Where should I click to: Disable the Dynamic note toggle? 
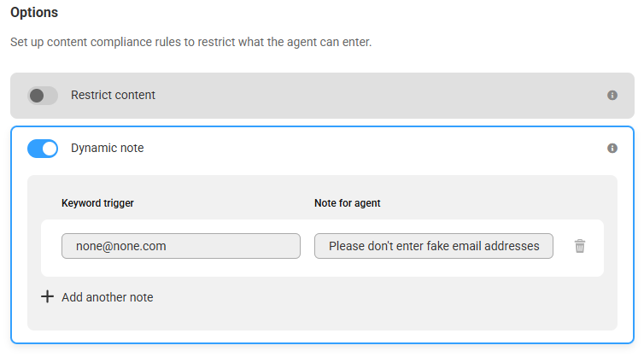click(43, 149)
